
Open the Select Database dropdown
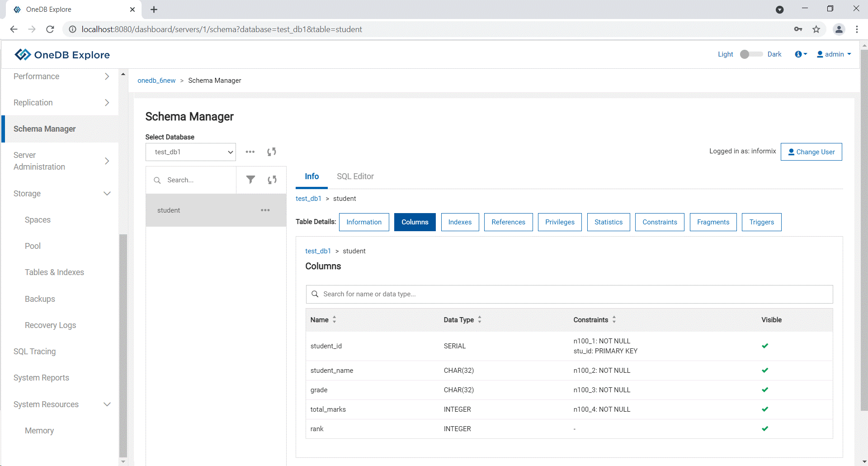[190, 152]
